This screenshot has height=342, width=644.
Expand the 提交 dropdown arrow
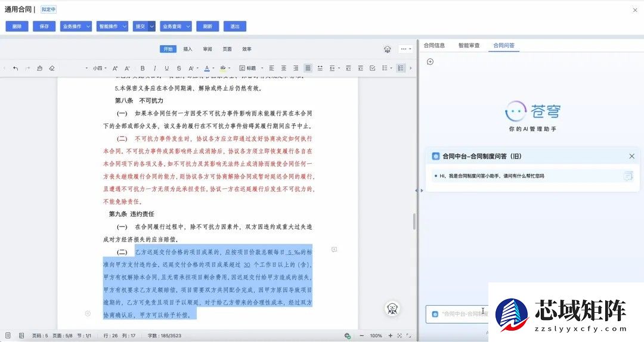[152, 26]
